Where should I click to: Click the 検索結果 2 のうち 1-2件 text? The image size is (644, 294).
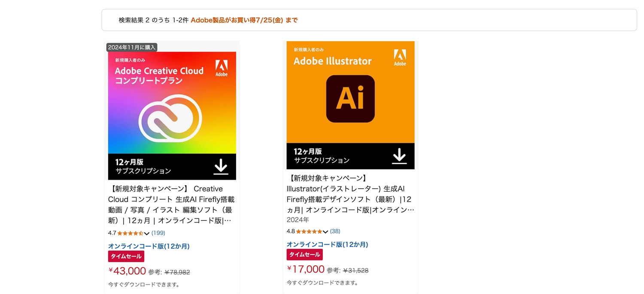154,20
